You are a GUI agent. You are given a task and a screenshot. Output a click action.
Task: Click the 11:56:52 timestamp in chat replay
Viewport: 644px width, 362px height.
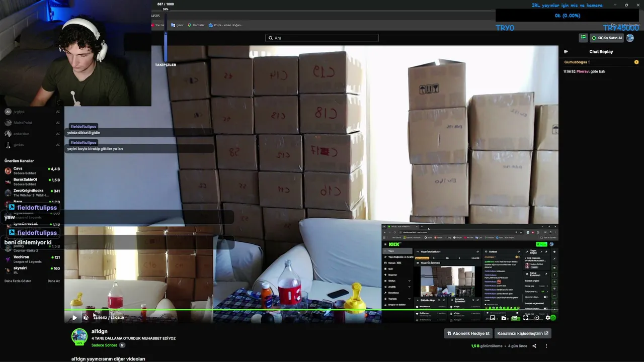click(570, 71)
